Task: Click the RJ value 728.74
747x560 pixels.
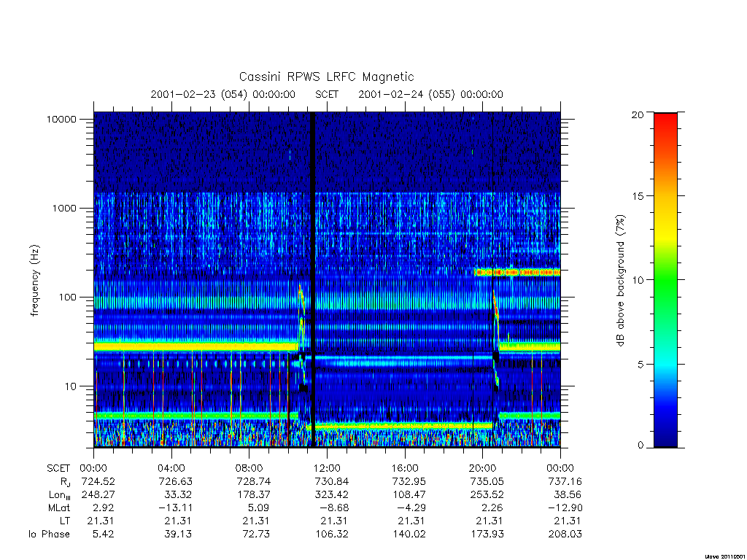Action: pos(253,481)
